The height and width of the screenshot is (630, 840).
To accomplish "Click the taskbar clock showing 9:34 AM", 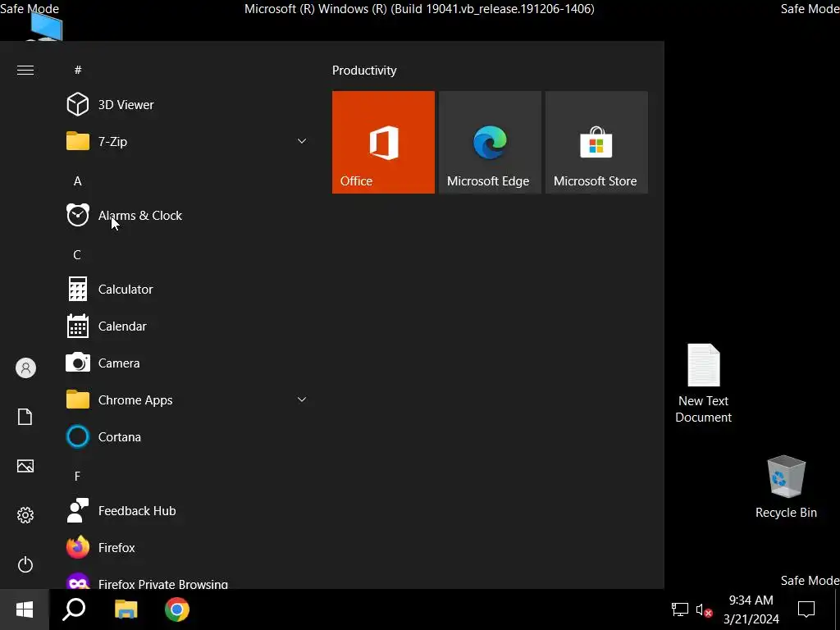I will (751, 609).
